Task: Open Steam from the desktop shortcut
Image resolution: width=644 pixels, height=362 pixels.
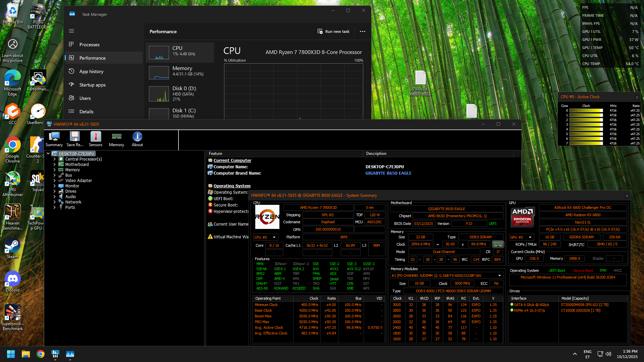Action: pyautogui.click(x=12, y=248)
